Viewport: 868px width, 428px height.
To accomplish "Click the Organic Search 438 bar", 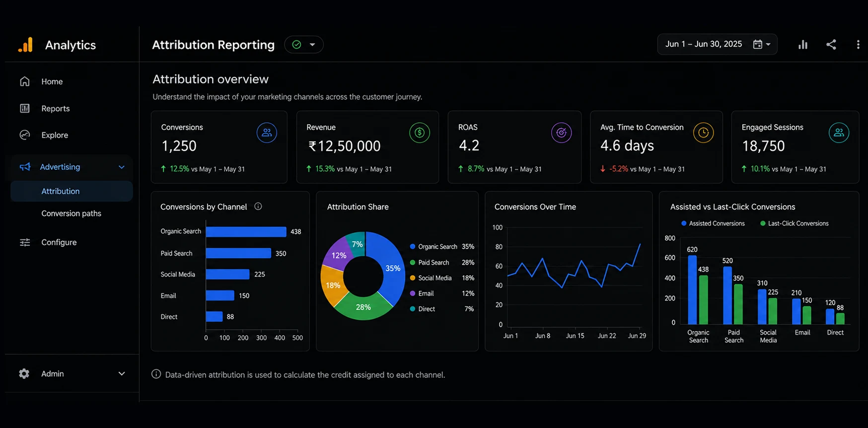I will 246,231.
